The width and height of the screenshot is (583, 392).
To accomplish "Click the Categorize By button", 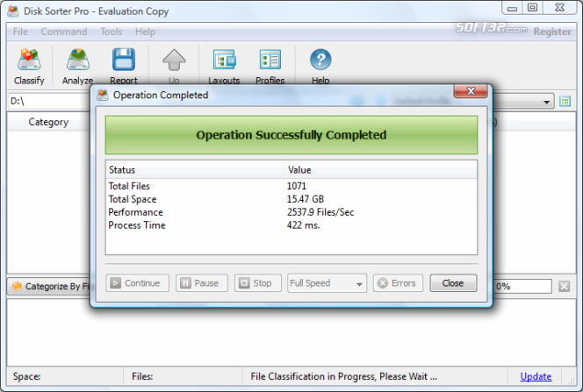I will (x=49, y=286).
